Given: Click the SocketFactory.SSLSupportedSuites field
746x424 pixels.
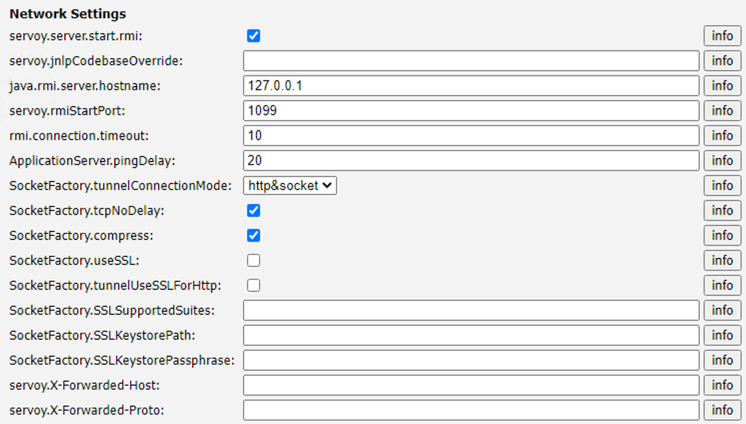Looking at the screenshot, I should (471, 310).
